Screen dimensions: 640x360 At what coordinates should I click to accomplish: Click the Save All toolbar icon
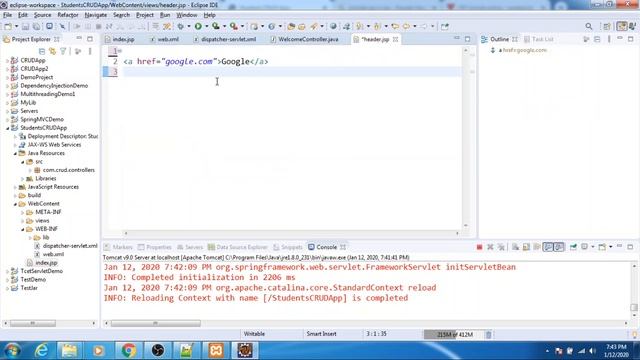tap(36, 27)
